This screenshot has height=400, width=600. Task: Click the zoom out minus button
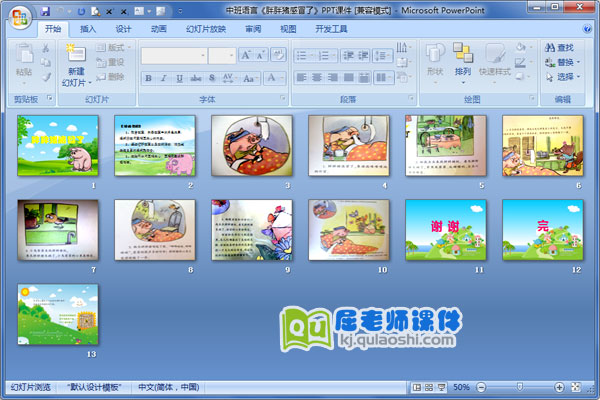click(481, 387)
